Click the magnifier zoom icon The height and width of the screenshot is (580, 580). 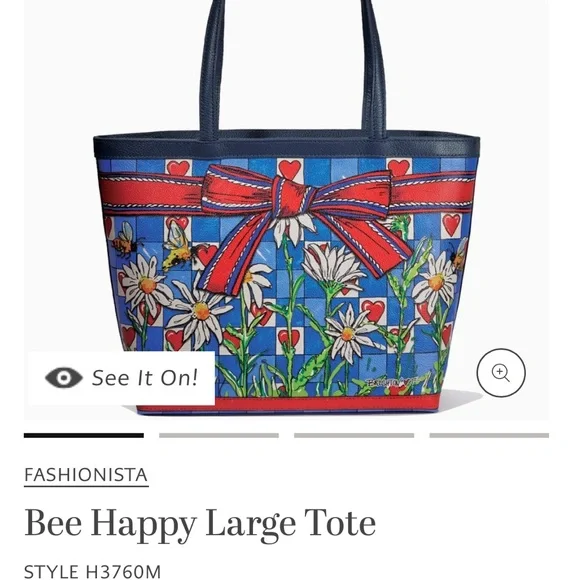pyautogui.click(x=501, y=372)
